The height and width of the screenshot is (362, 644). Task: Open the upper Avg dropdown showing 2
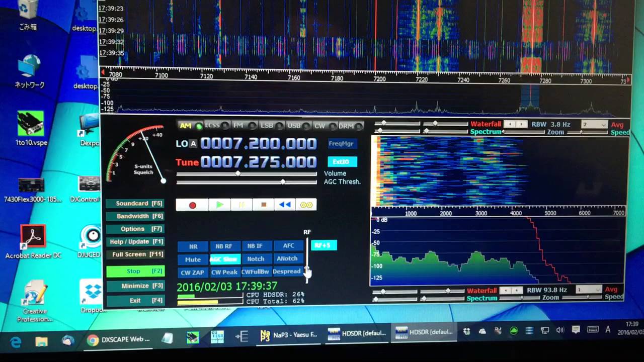(594, 124)
